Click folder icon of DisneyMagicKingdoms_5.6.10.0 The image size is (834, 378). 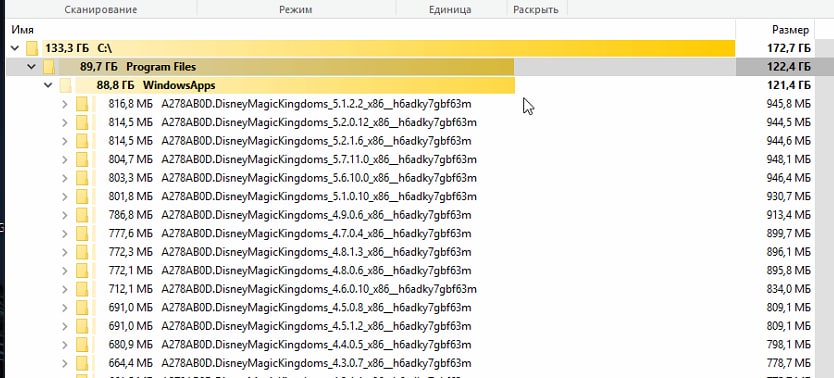pos(82,178)
